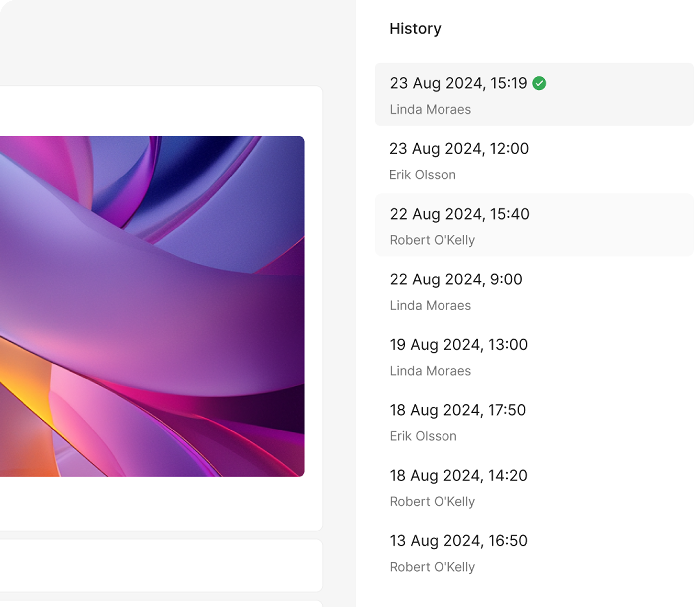700x607 pixels.
Task: Click Linda Moraes under the 15:19 entry
Action: pos(430,109)
